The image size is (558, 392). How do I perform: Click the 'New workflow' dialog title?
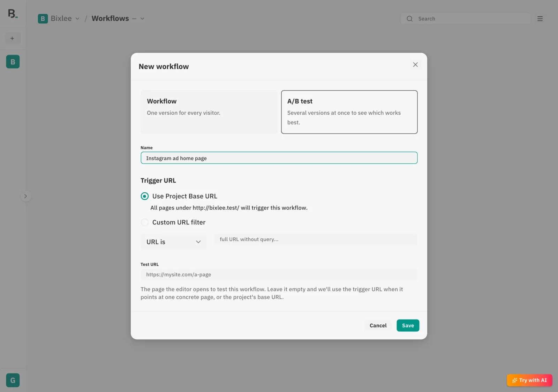click(x=164, y=67)
